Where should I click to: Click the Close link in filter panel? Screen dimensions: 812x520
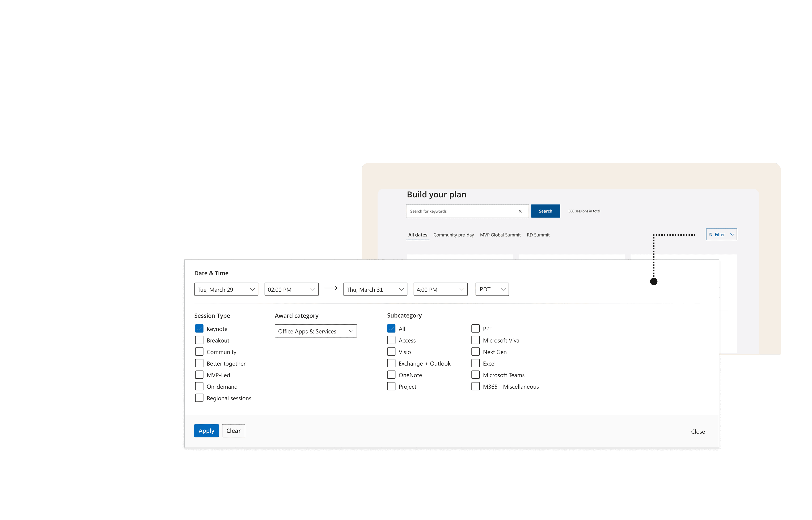(698, 432)
